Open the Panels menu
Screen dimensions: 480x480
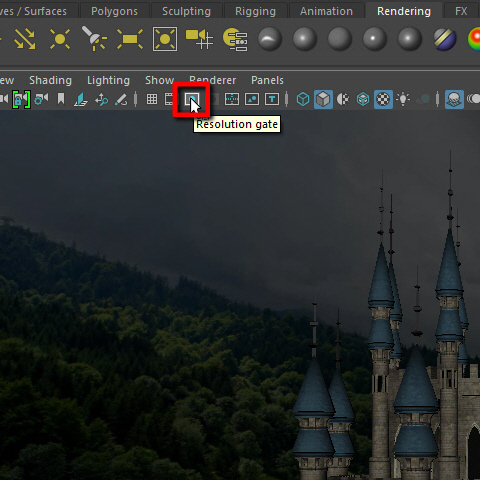point(267,80)
